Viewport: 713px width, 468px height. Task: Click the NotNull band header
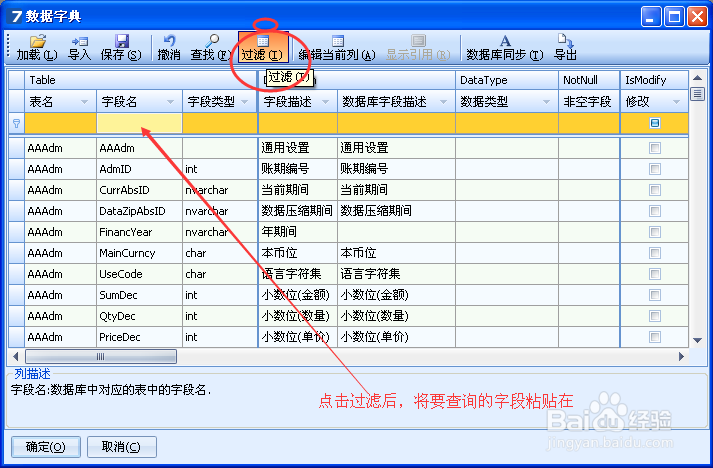[589, 80]
